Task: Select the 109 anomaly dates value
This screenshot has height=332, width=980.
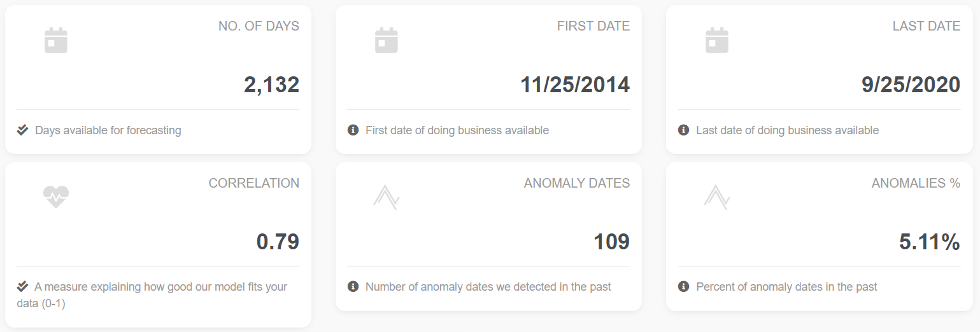Action: click(612, 242)
